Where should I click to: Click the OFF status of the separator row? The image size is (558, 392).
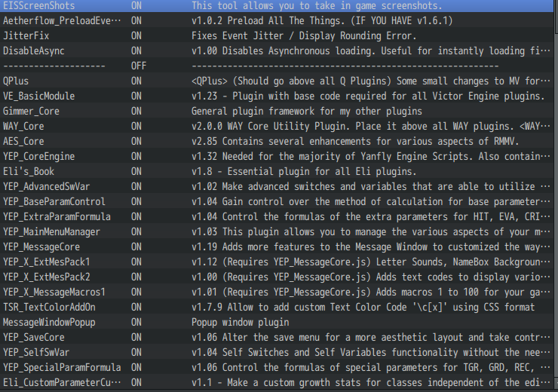click(x=139, y=66)
